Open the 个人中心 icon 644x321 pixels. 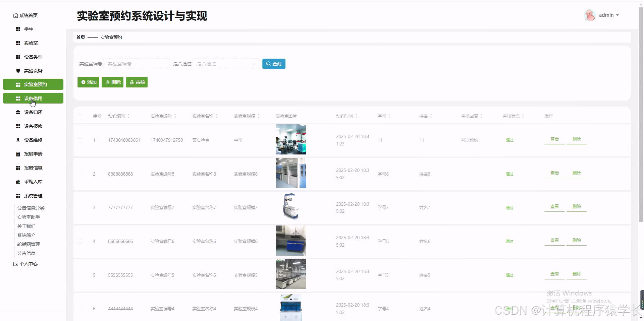(15, 264)
